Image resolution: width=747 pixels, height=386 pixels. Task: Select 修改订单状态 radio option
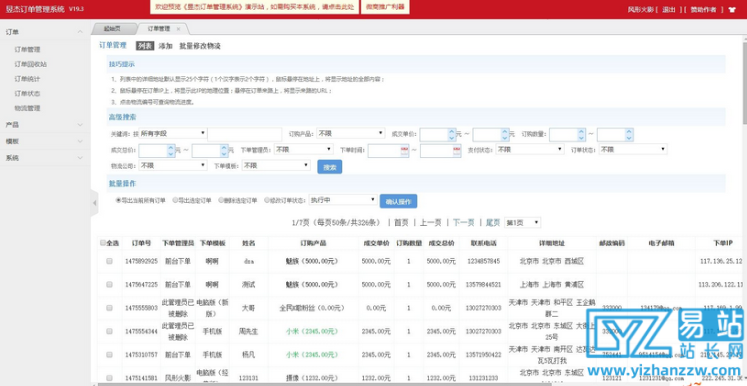pos(267,201)
